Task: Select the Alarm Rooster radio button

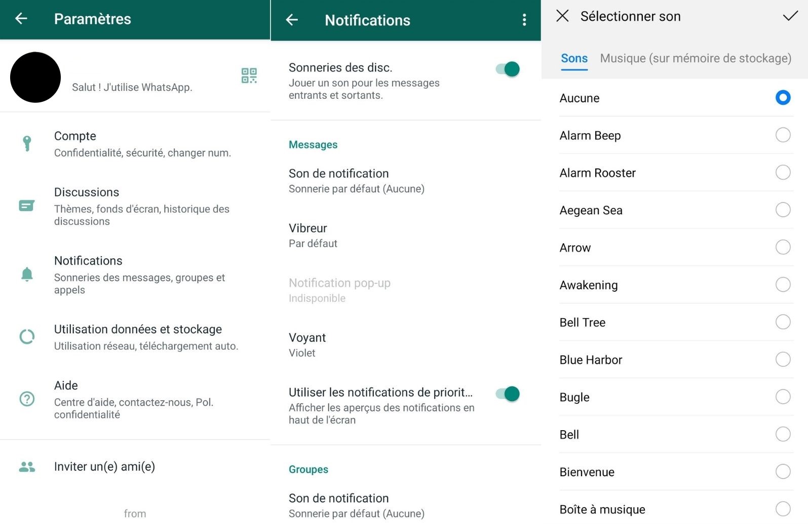Action: [783, 172]
